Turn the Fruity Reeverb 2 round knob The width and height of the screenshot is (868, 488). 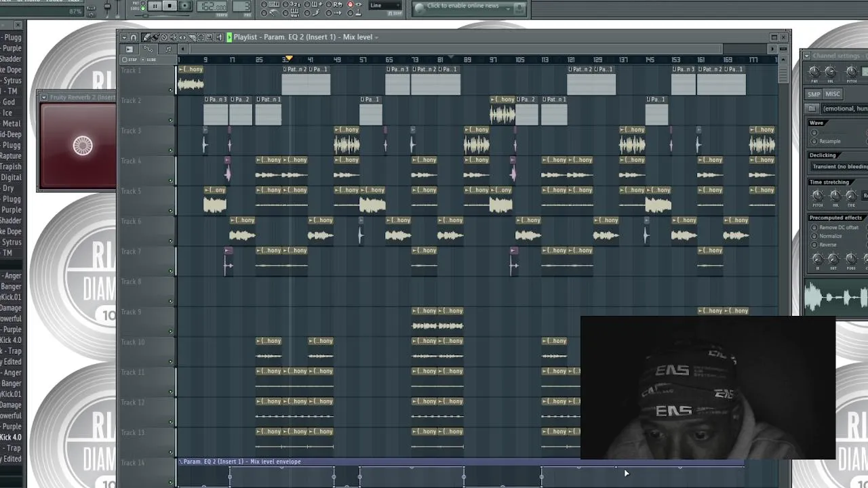click(83, 146)
